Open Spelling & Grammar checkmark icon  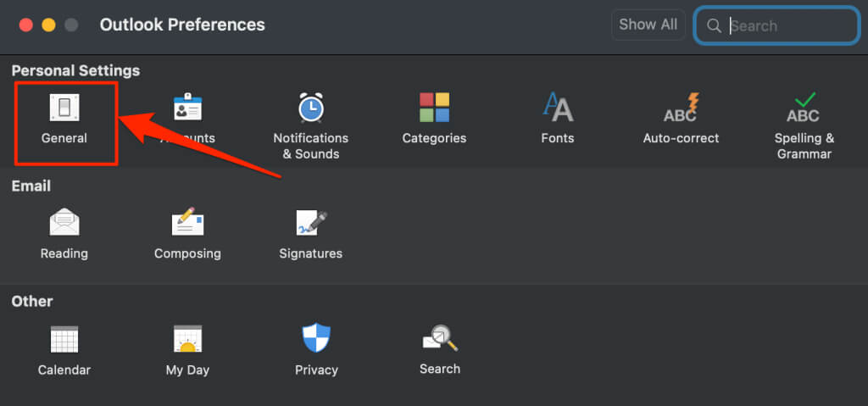coord(804,108)
